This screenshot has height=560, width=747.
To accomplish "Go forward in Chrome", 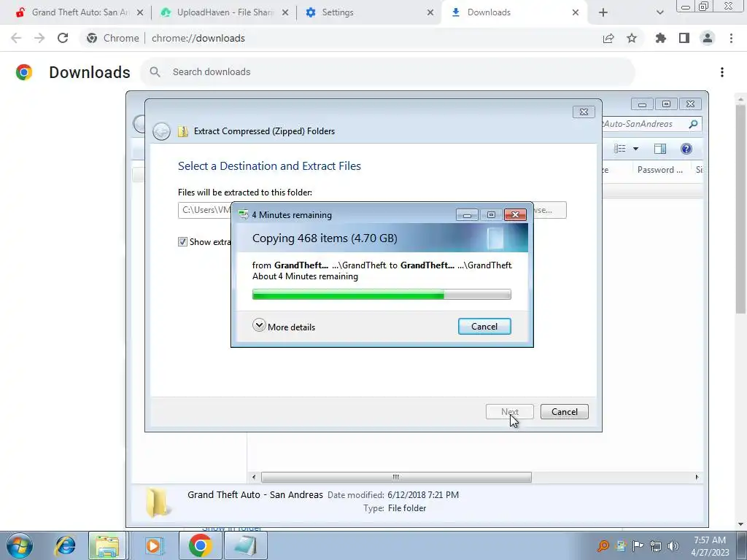I will click(39, 38).
